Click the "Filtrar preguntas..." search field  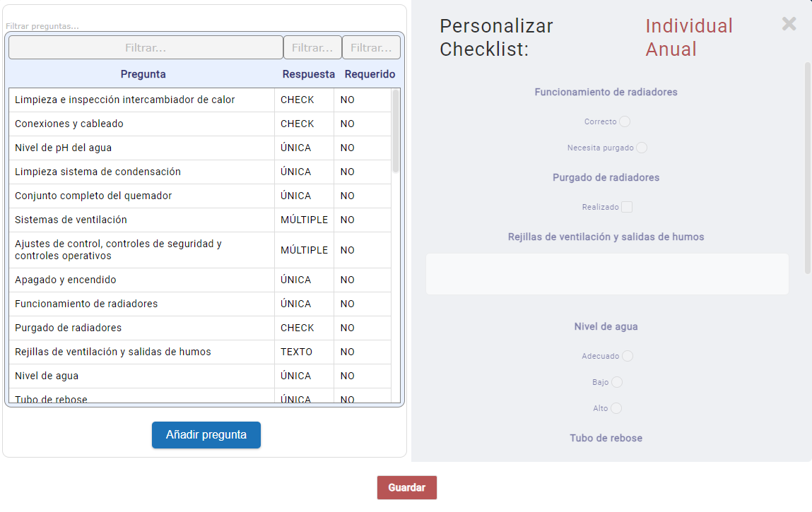(141, 27)
